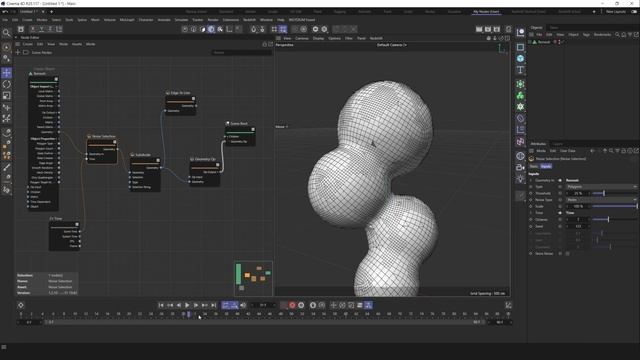Click the node editor minimap thumbnail
Viewport: 640px width, 360px height.
(x=253, y=278)
